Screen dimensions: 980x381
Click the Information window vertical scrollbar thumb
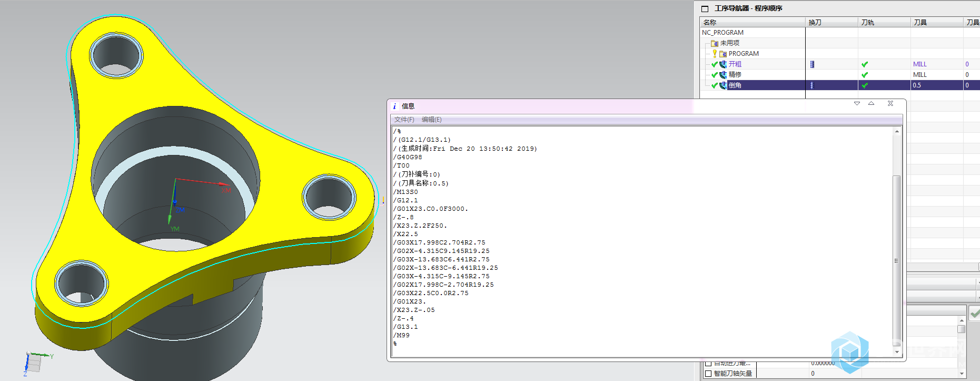point(896,260)
